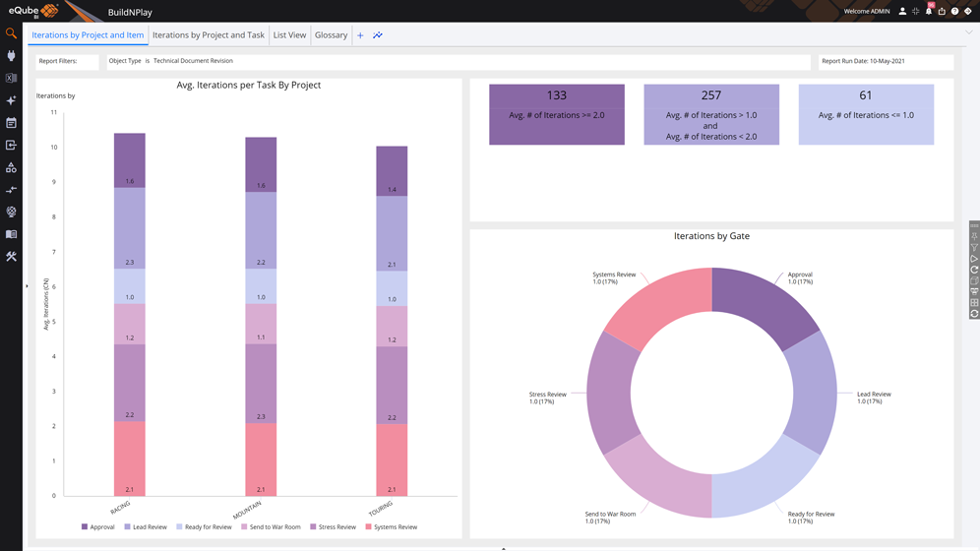Click the compare arrows icon in sidebar
This screenshot has width=980, height=551.
tap(11, 190)
